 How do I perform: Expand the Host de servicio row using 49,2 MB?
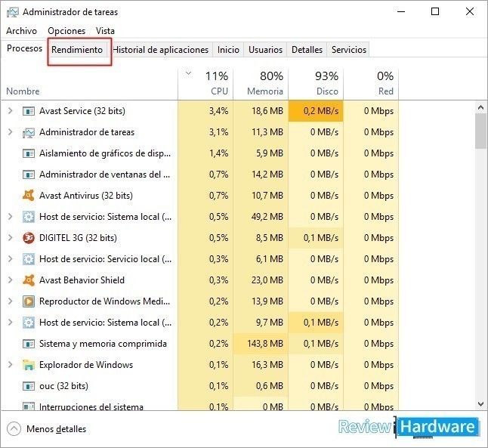click(x=11, y=216)
